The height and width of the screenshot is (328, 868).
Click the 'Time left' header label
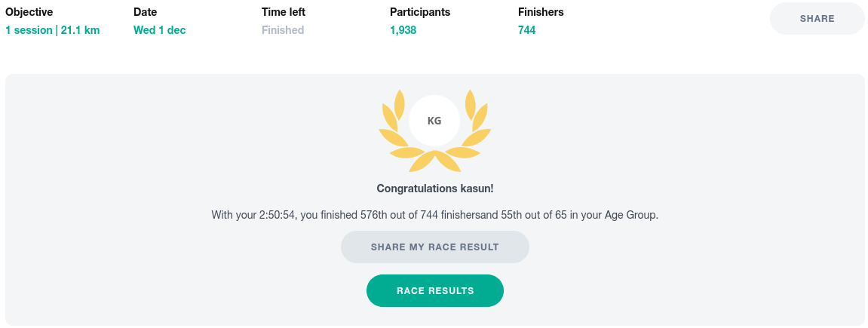283,12
